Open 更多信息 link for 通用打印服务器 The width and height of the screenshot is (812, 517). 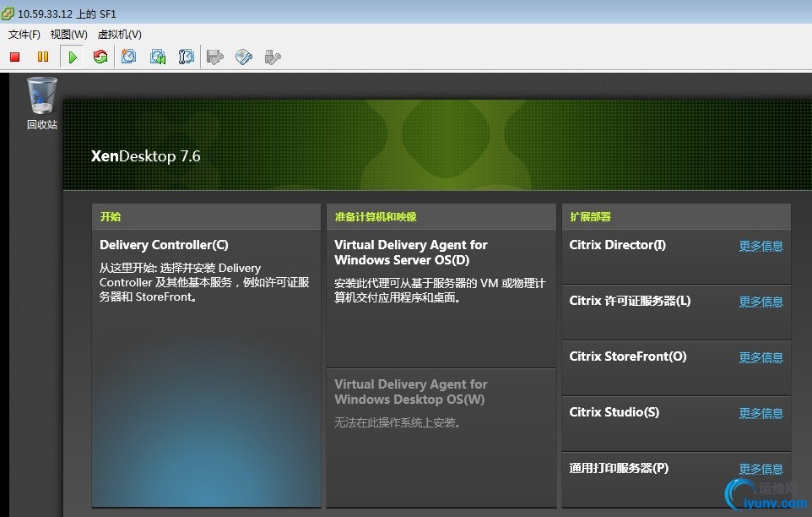click(x=761, y=469)
